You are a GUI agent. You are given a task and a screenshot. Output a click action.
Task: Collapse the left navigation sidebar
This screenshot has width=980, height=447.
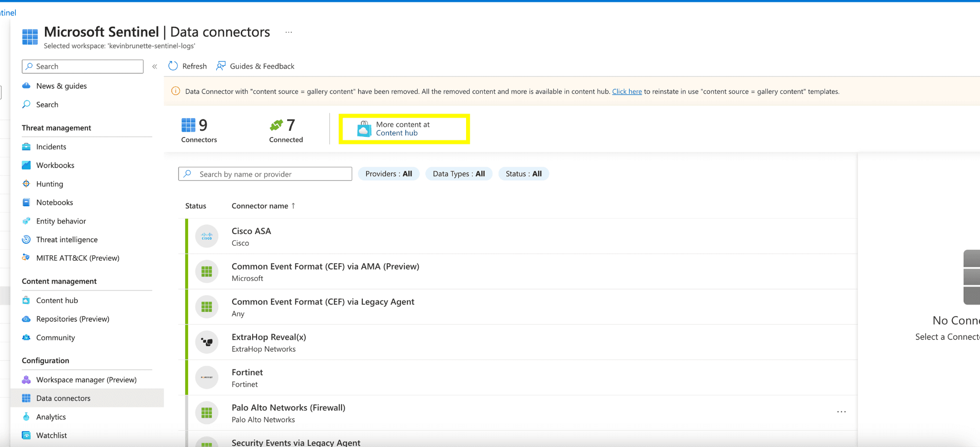[155, 67]
